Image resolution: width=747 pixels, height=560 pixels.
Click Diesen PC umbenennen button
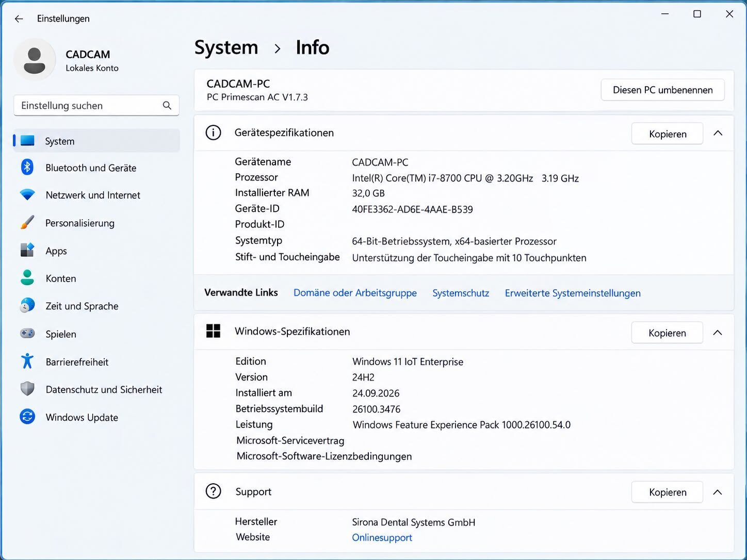coord(663,90)
